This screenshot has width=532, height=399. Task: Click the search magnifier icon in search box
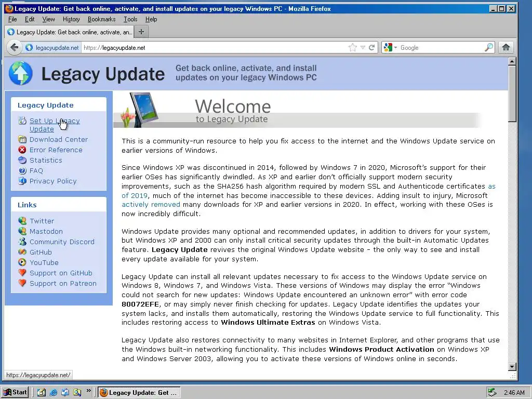pyautogui.click(x=488, y=47)
